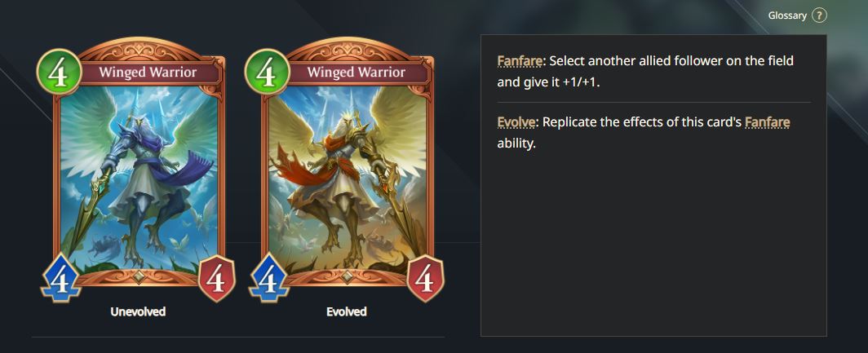Click the Winged Warrior name banner on the evolved card
868x353 pixels.
(356, 73)
